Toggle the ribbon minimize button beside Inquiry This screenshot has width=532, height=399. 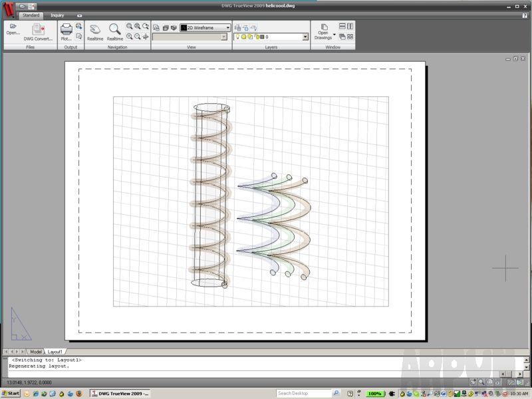click(80, 15)
